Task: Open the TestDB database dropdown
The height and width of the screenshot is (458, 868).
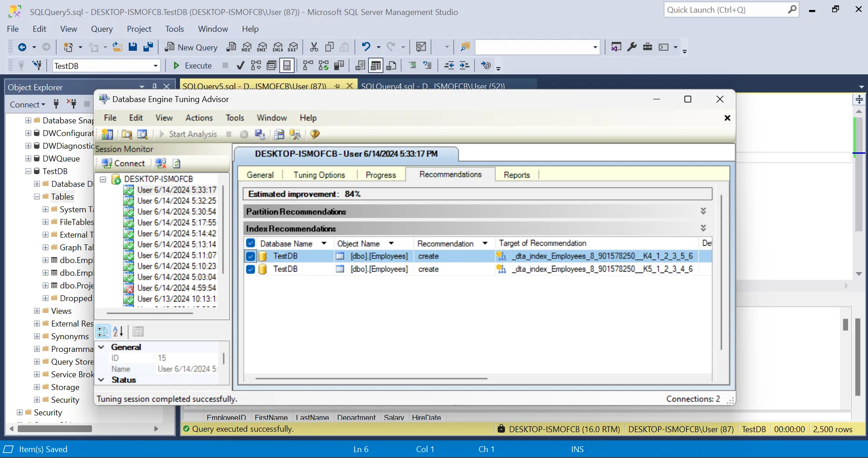Action: tap(155, 66)
